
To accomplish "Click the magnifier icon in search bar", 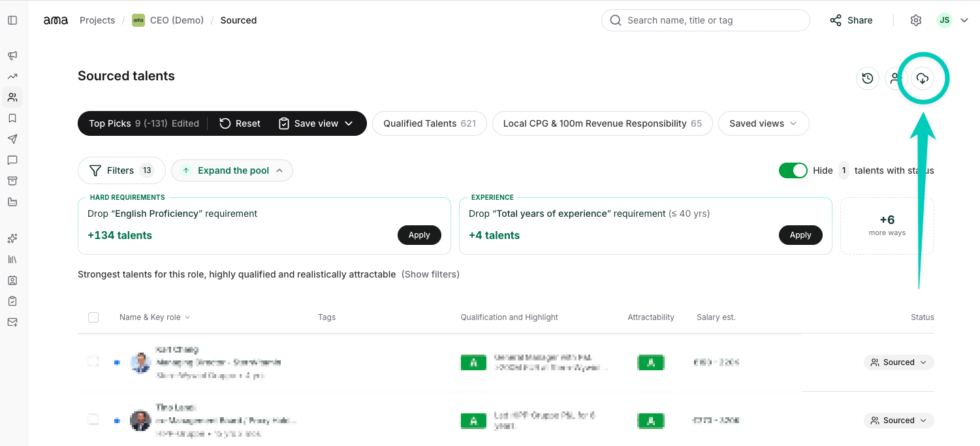I will (616, 20).
